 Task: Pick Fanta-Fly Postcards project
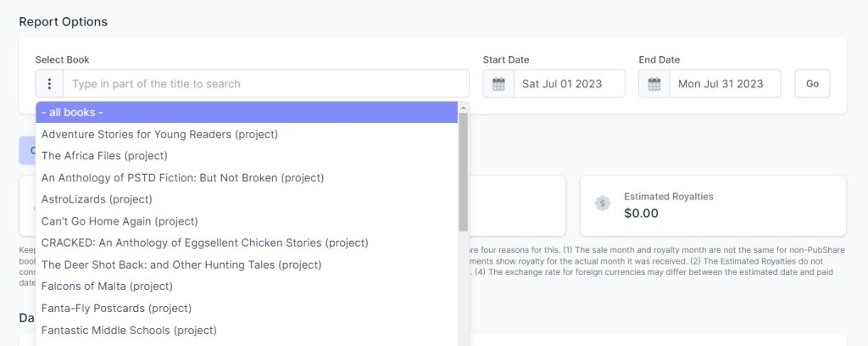[116, 308]
